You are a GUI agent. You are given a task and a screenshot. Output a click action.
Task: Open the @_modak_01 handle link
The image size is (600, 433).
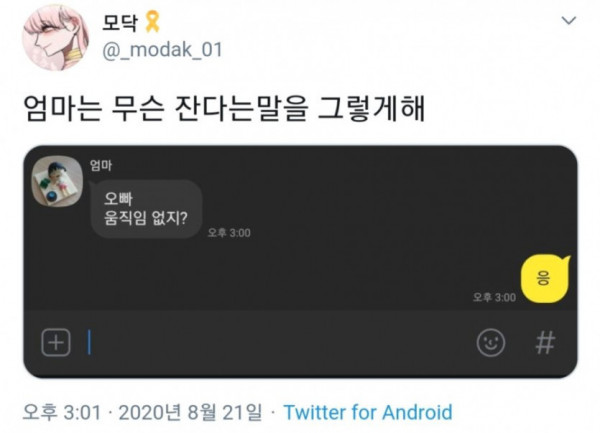(162, 50)
